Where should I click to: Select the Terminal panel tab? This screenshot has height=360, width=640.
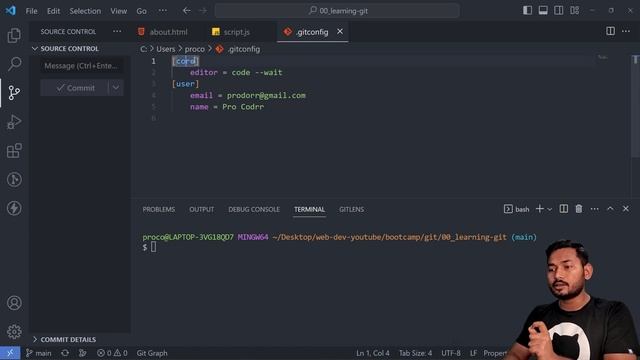(x=309, y=209)
